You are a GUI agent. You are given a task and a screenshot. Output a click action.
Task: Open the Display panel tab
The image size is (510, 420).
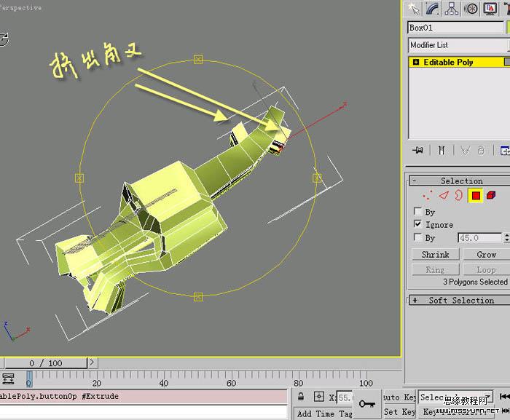point(490,9)
